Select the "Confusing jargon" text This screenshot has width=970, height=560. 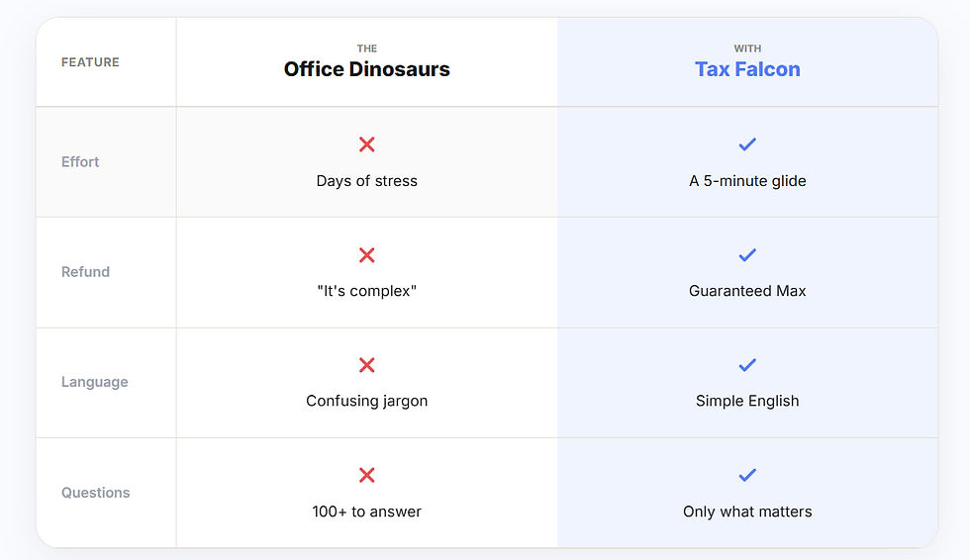pos(367,401)
